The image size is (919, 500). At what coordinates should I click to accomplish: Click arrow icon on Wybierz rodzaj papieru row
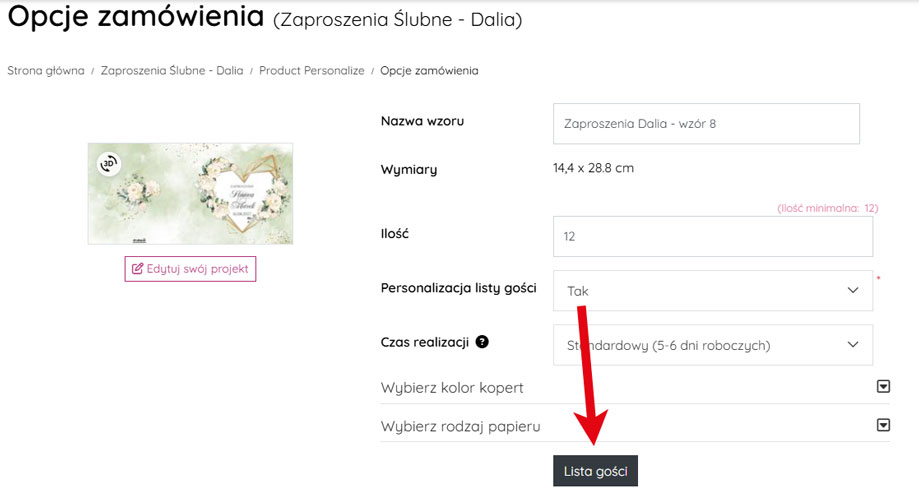click(883, 425)
